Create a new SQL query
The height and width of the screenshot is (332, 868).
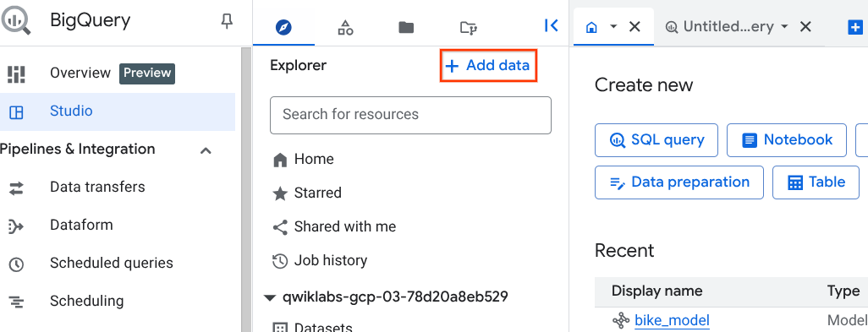(656, 140)
